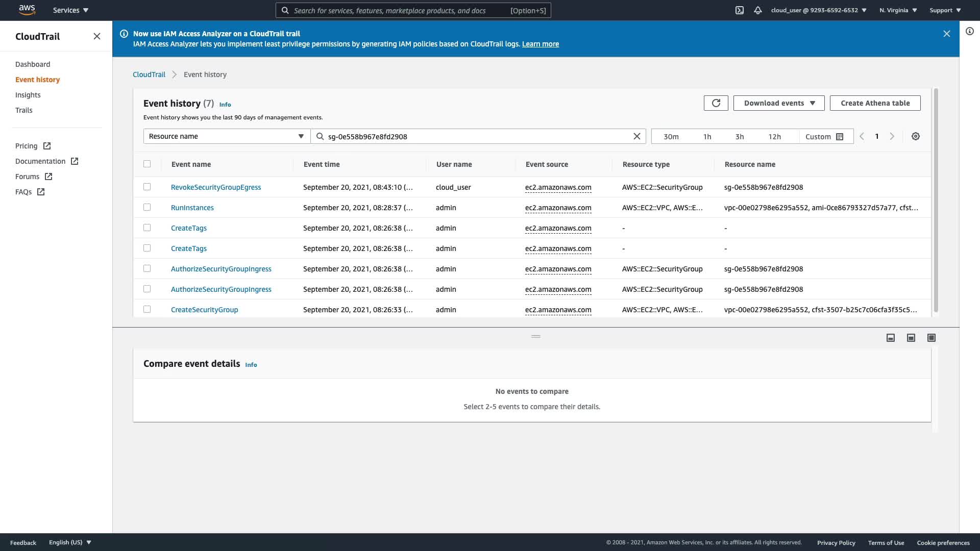Refresh the event history list
This screenshot has width=980, height=551.
[x=716, y=103]
